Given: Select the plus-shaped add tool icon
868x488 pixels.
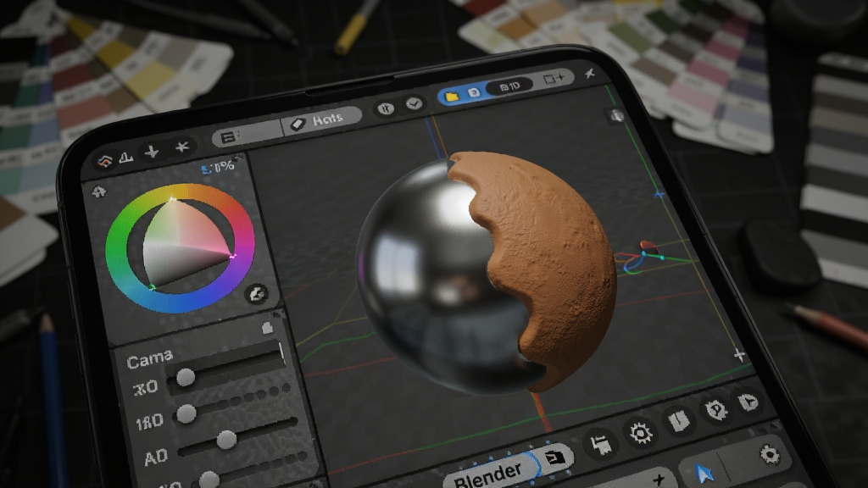Looking at the screenshot, I should 151,152.
